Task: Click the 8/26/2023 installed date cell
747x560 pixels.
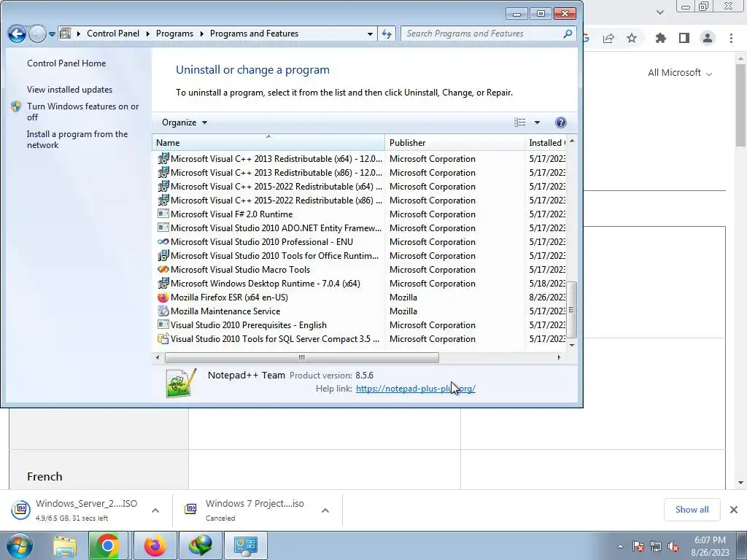Action: coord(547,297)
